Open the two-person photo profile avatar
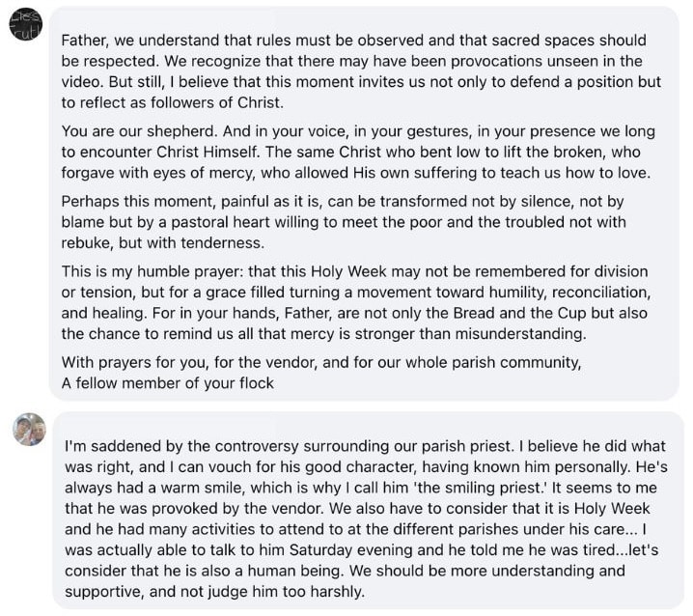The image size is (693, 616). 29,429
